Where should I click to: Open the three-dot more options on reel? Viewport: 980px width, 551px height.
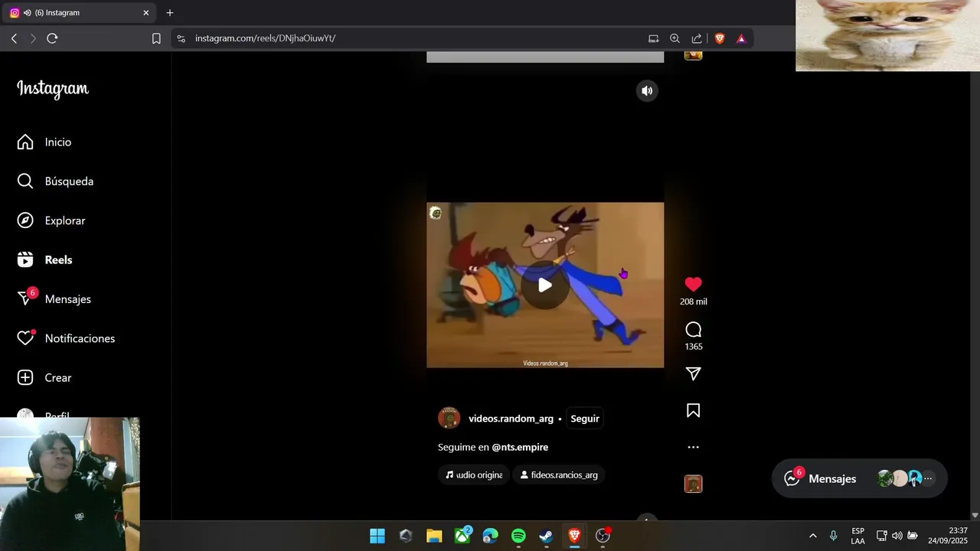[693, 447]
